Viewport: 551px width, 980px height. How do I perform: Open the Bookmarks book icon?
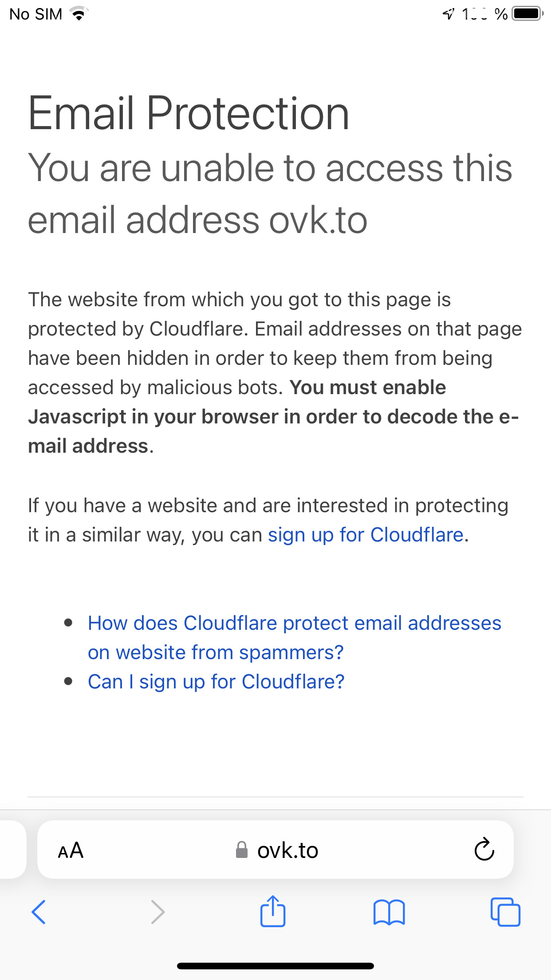pos(389,912)
